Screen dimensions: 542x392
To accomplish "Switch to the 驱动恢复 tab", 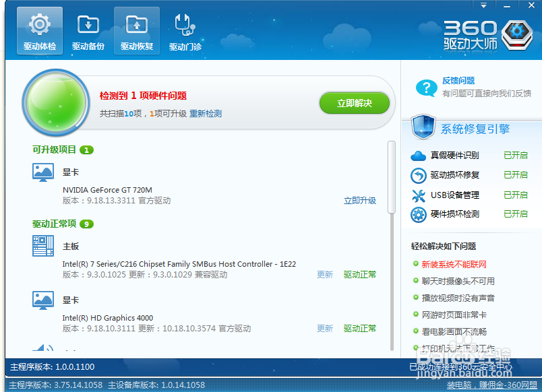I will (137, 31).
